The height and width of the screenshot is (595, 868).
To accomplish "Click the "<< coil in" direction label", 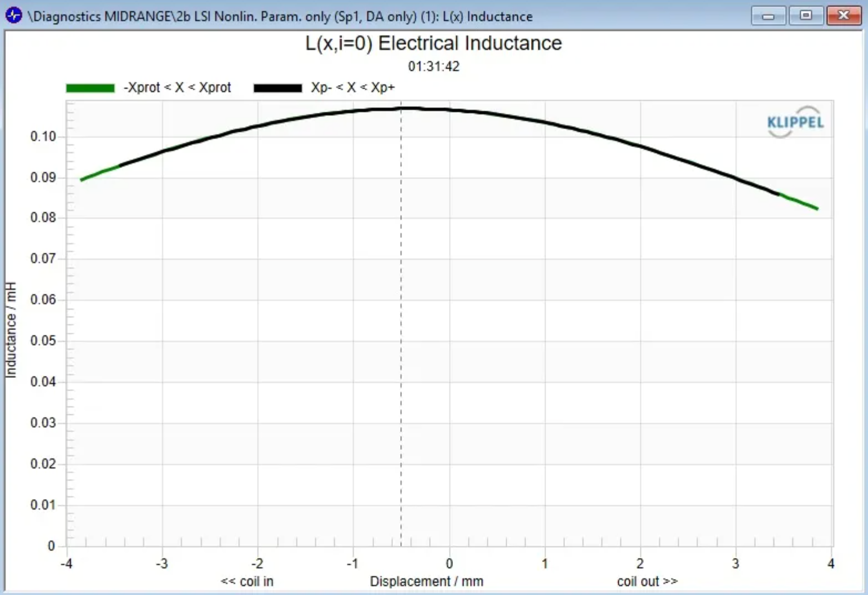I will click(247, 581).
